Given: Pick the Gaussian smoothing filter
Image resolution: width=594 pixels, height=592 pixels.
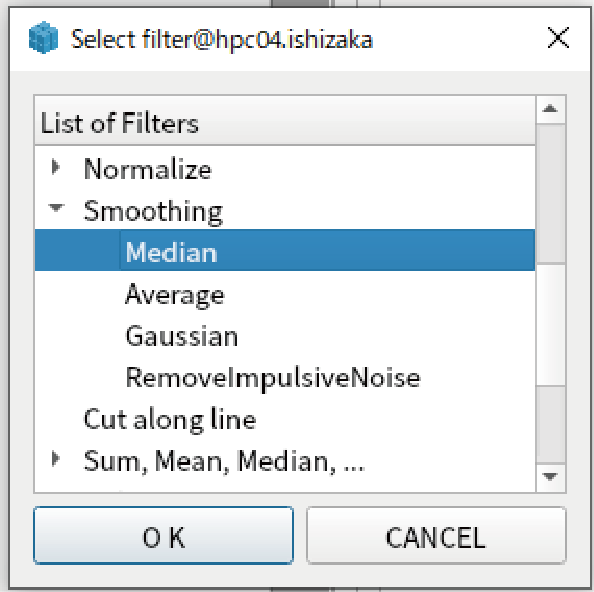Looking at the screenshot, I should pyautogui.click(x=181, y=336).
